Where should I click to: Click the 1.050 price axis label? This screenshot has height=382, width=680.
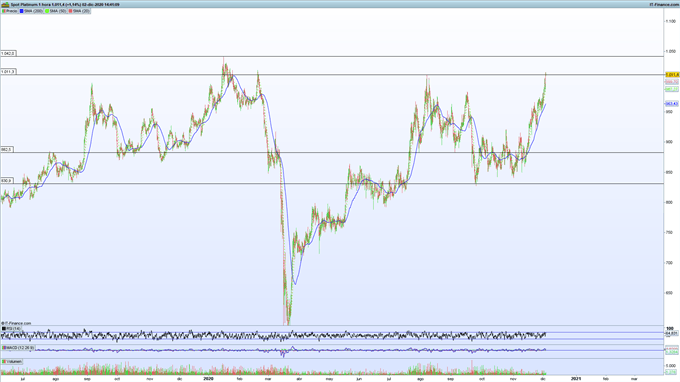click(671, 52)
